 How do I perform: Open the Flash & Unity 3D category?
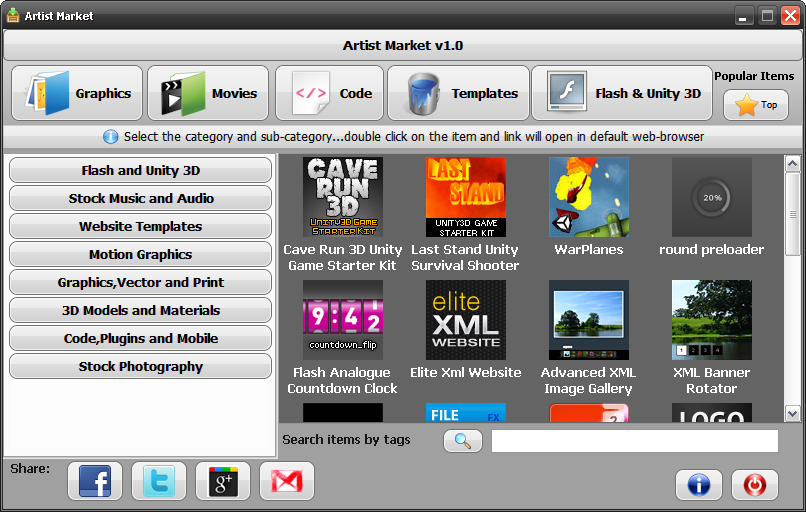622,93
